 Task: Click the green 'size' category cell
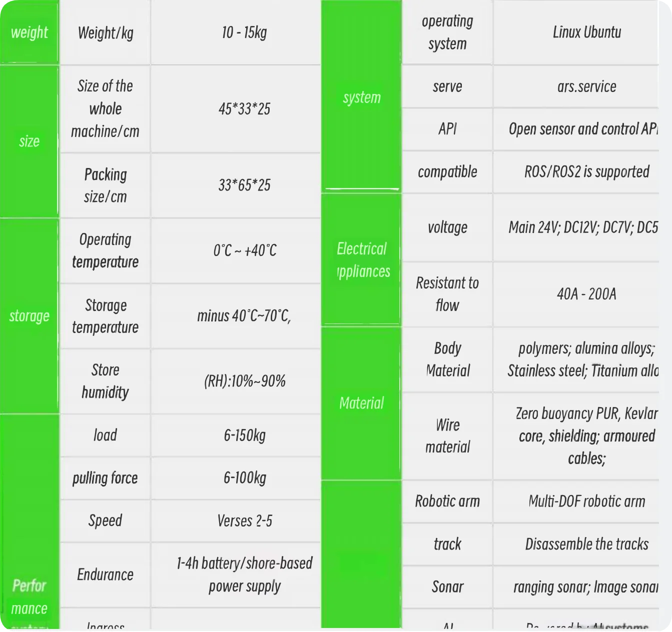click(x=30, y=141)
